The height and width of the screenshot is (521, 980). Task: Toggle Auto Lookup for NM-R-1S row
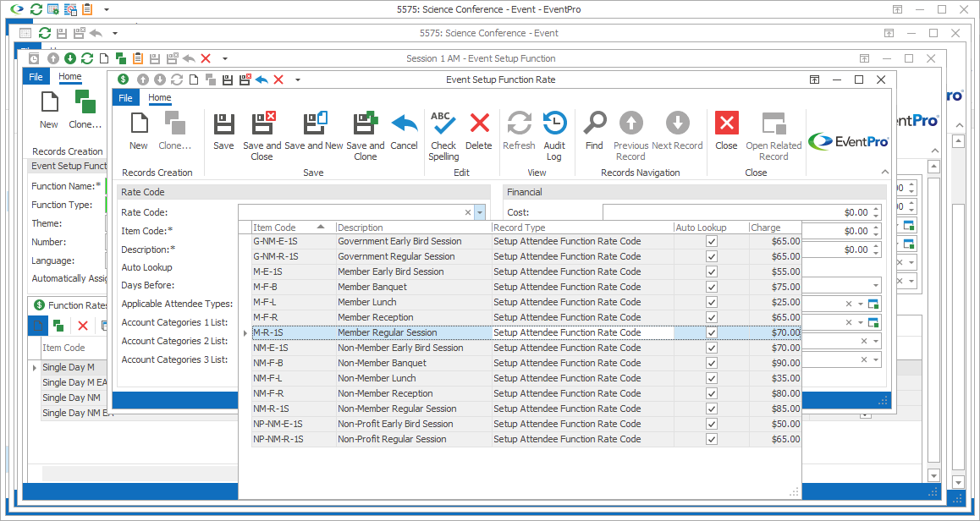711,409
